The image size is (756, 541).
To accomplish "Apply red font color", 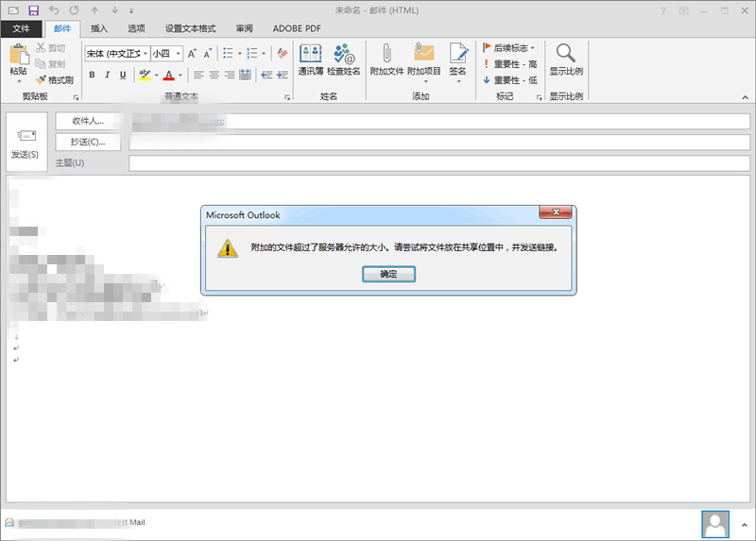I will click(169, 75).
